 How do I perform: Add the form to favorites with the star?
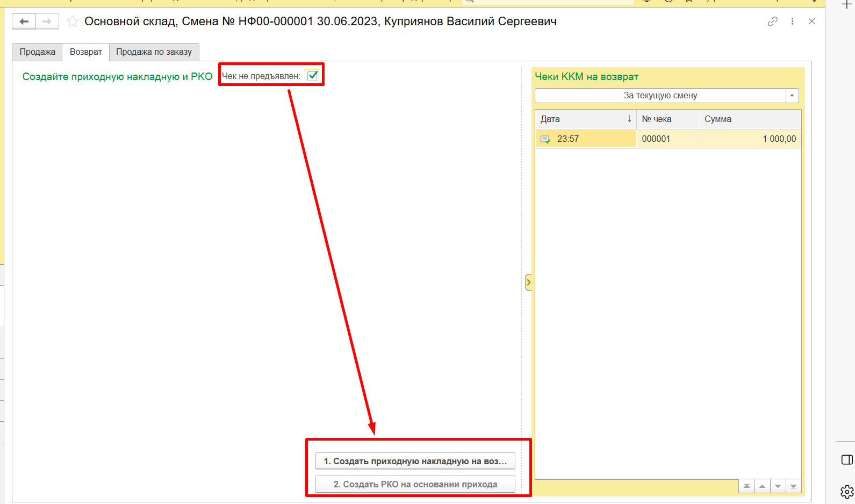click(x=73, y=21)
